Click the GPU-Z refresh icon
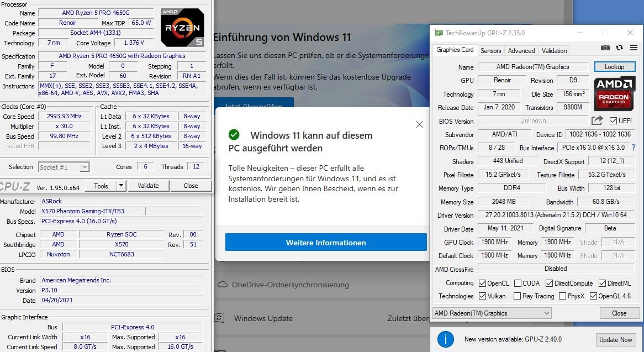This screenshot has height=352, width=644. coord(619,48)
